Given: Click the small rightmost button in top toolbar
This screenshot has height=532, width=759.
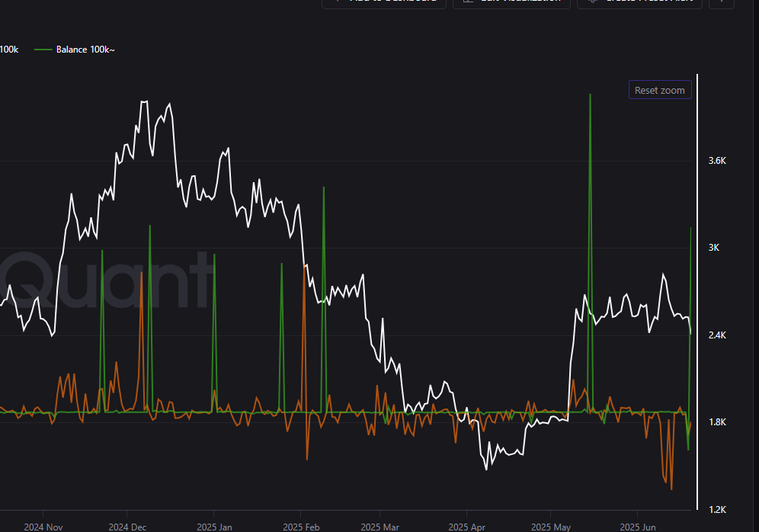Looking at the screenshot, I should click(x=721, y=2).
